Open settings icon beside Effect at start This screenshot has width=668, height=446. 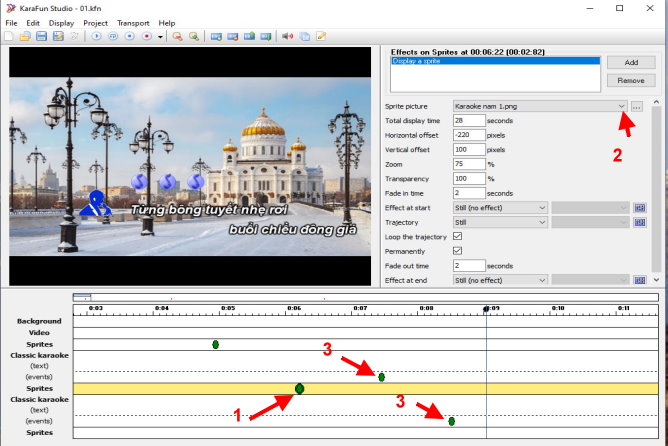click(x=641, y=207)
